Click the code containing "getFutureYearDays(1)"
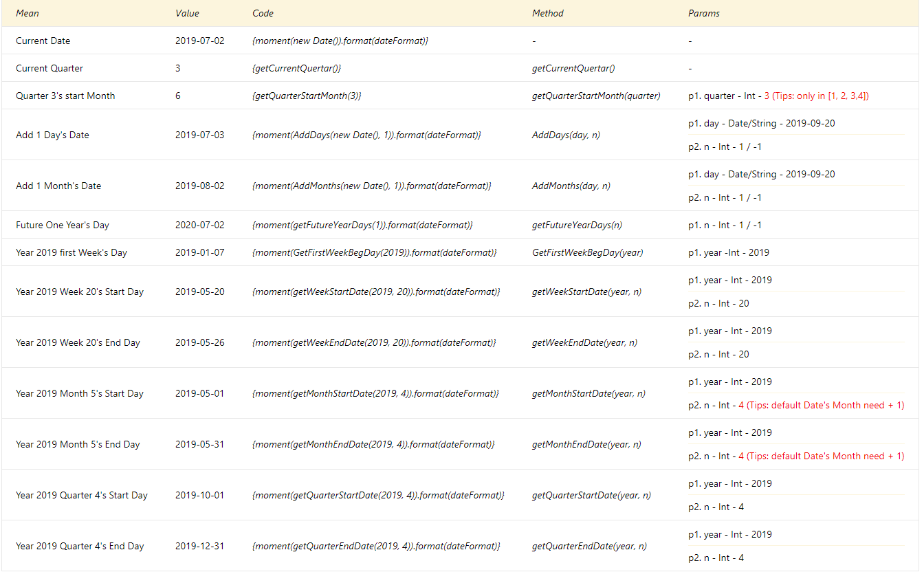This screenshot has width=924, height=572. 362,225
